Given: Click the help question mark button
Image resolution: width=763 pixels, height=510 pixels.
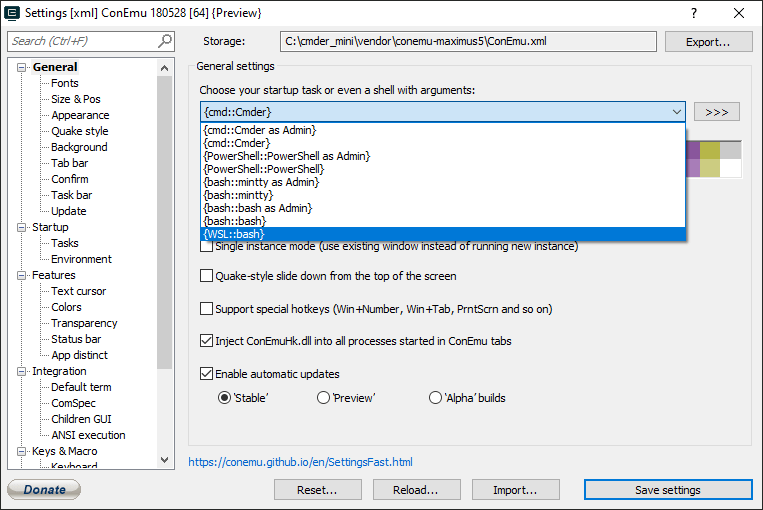Looking at the screenshot, I should click(694, 13).
